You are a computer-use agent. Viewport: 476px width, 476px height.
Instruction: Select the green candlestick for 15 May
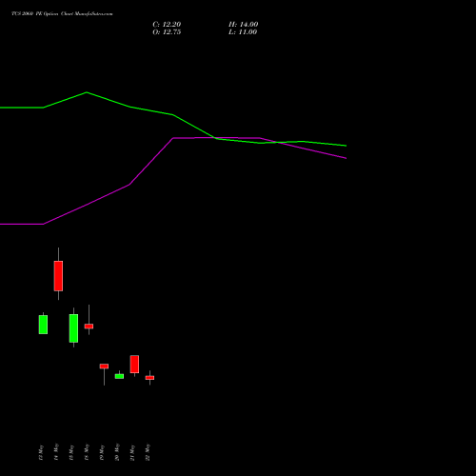[73, 328]
